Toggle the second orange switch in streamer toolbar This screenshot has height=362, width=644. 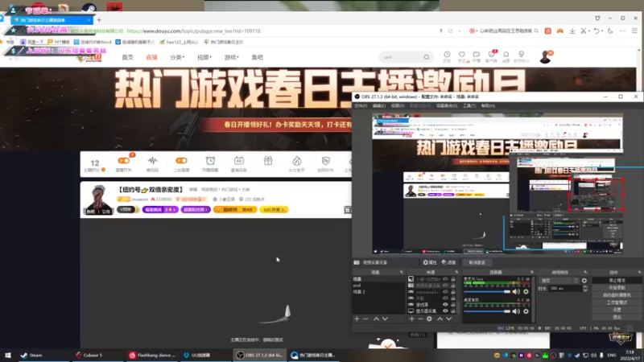pyautogui.click(x=181, y=161)
